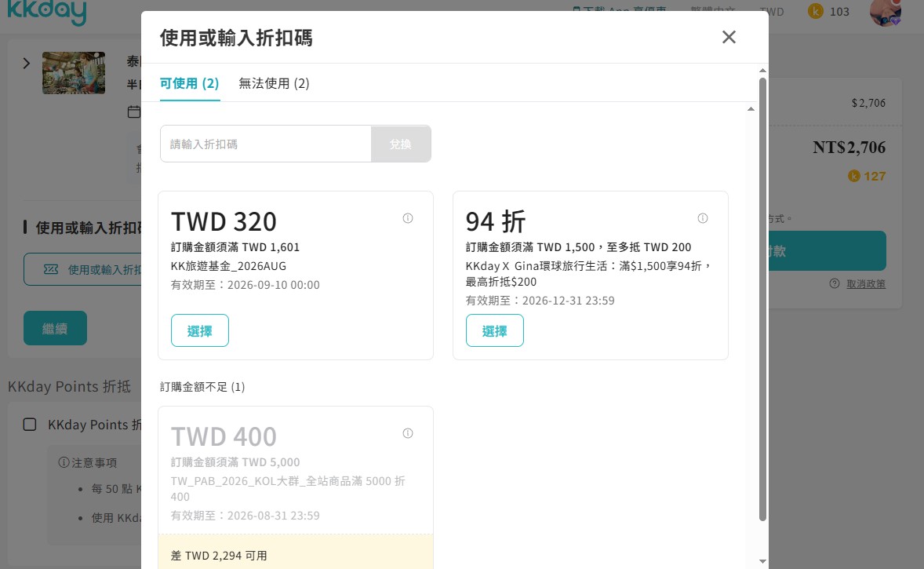Close the discount code dialog
The image size is (924, 569).
pos(729,37)
